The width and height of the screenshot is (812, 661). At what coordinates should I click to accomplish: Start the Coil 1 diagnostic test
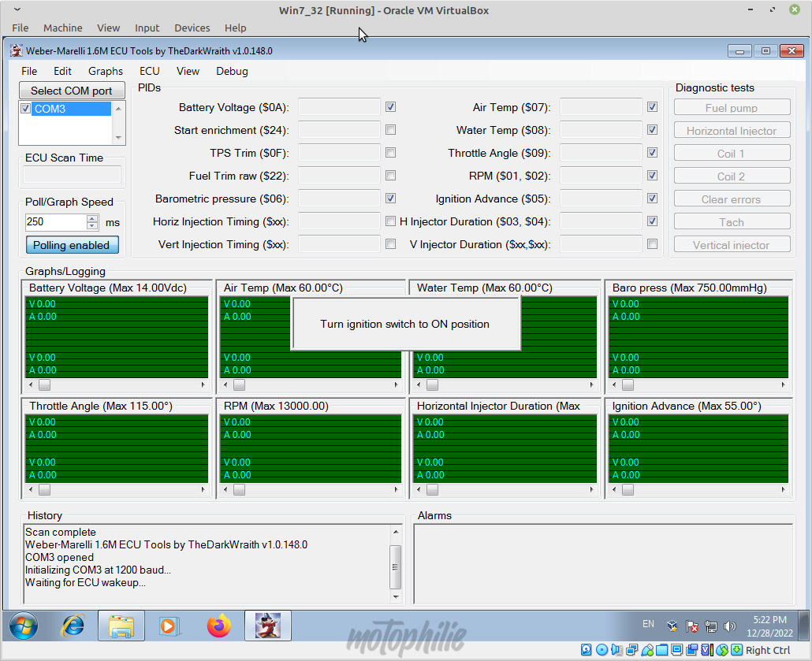[732, 154]
